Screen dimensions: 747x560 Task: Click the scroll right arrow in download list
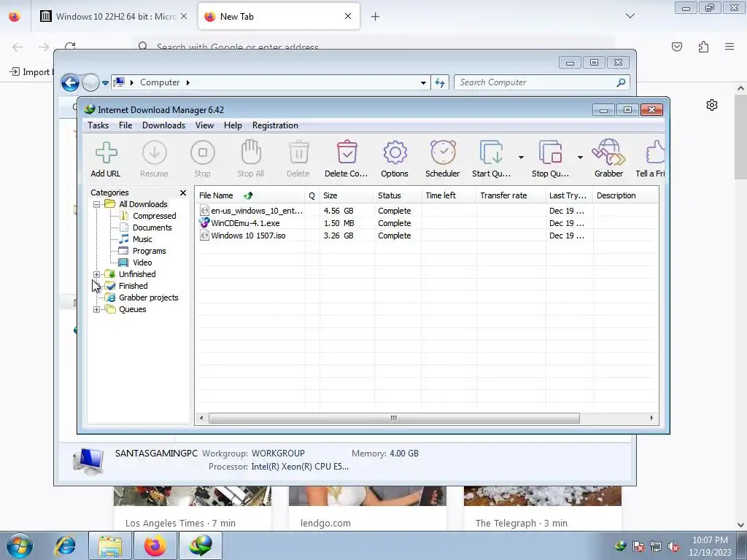coord(651,418)
